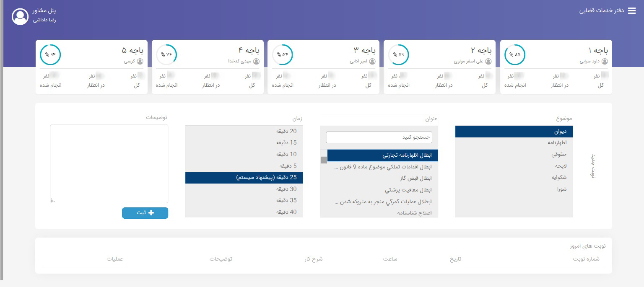Click the 36% progress circle of باجه ۴
The height and width of the screenshot is (287, 644).
[x=166, y=55]
